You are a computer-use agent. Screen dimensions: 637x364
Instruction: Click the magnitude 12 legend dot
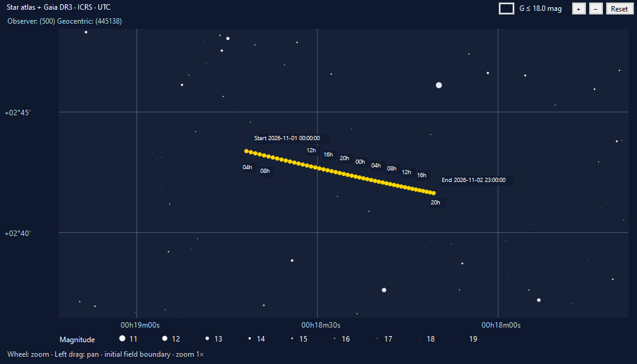click(x=164, y=339)
